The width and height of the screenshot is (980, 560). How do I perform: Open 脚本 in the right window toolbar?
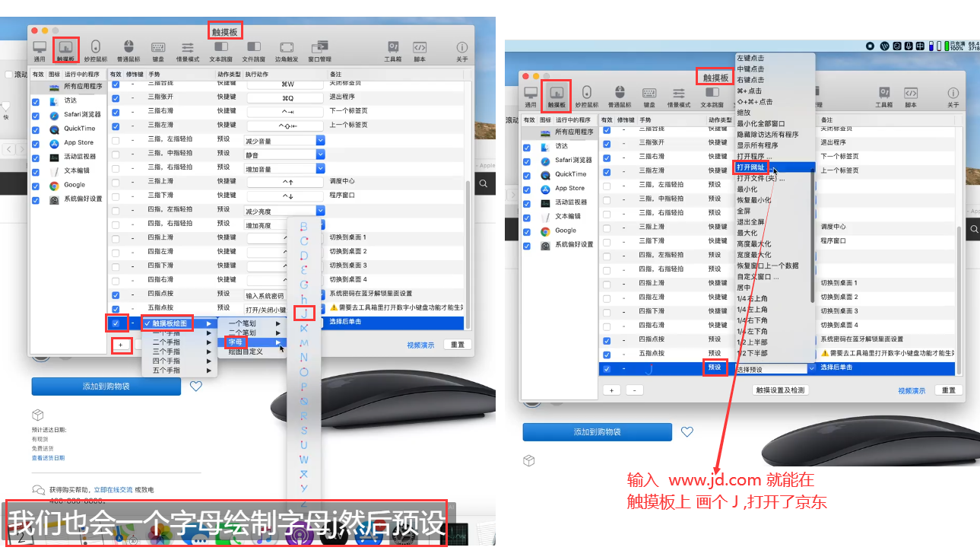coord(911,97)
